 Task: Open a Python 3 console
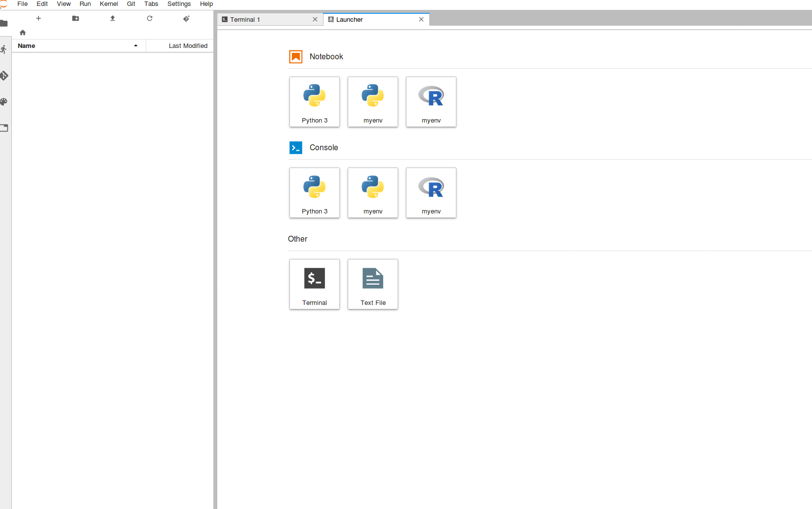(x=315, y=193)
